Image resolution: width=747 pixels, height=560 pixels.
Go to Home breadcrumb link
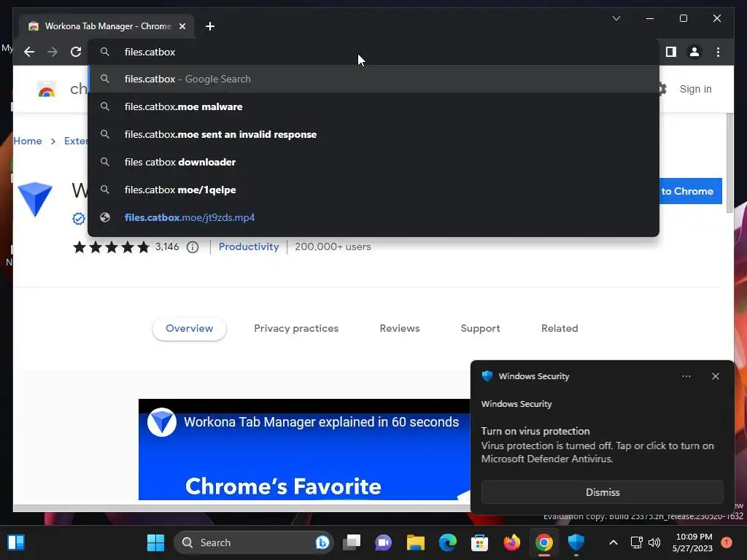coord(28,141)
